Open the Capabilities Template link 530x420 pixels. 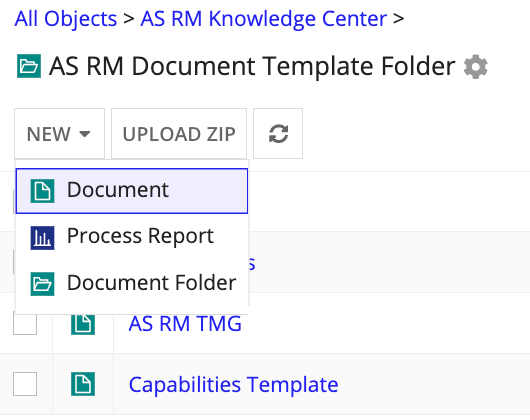(233, 385)
